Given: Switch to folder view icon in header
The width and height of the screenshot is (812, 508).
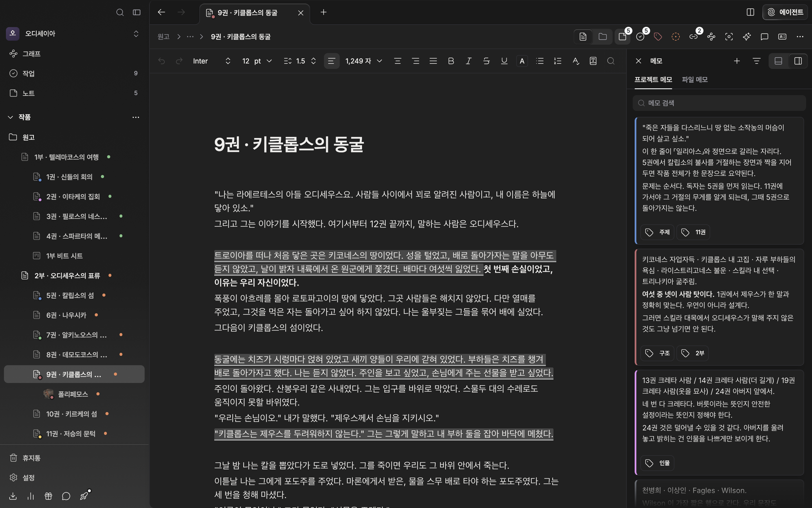Looking at the screenshot, I should pyautogui.click(x=603, y=37).
